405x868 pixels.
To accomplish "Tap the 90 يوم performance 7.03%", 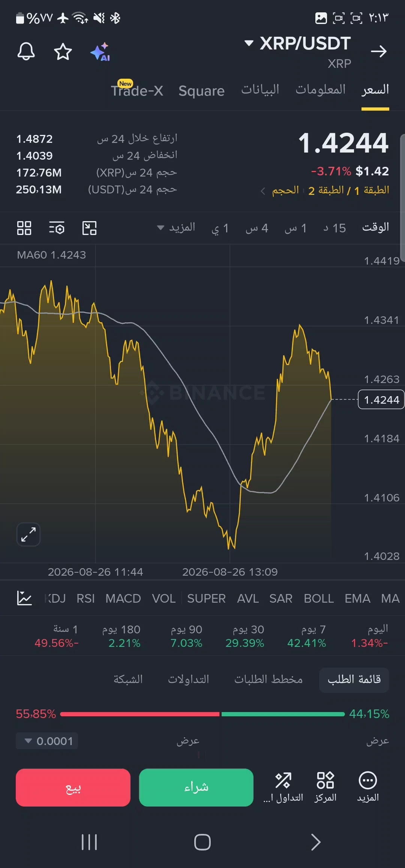I will coord(186,636).
